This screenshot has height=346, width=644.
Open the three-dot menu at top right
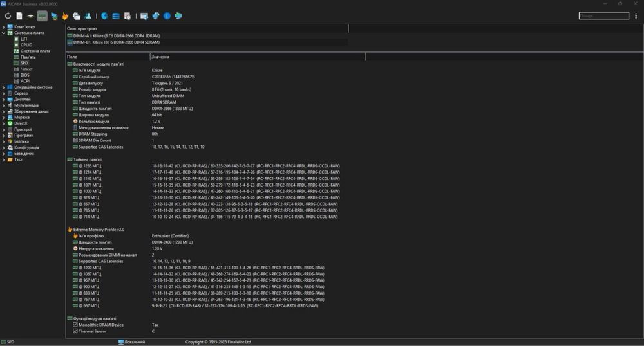pyautogui.click(x=636, y=15)
